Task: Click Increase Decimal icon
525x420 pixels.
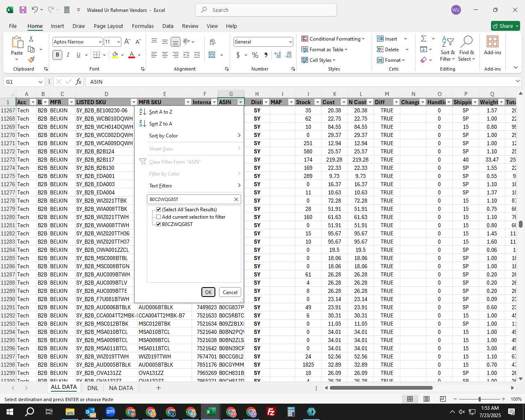Action: [x=278, y=55]
